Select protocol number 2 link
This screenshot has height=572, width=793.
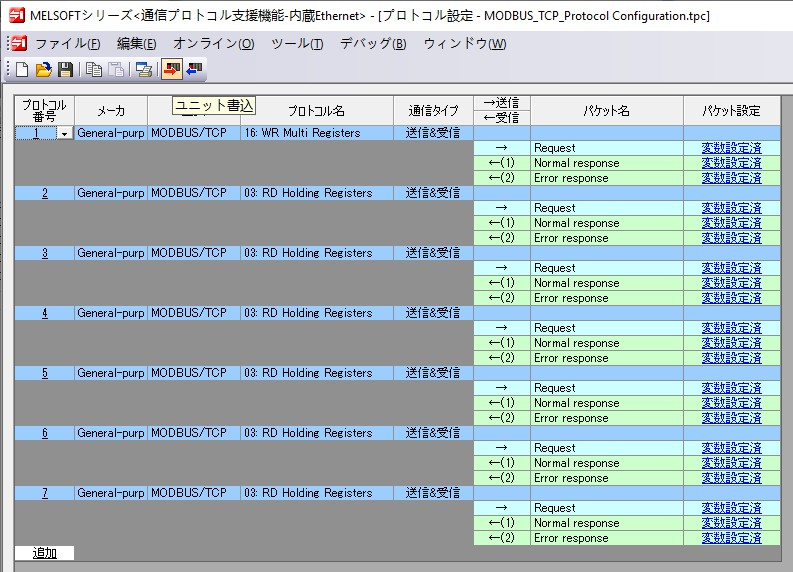coord(45,193)
